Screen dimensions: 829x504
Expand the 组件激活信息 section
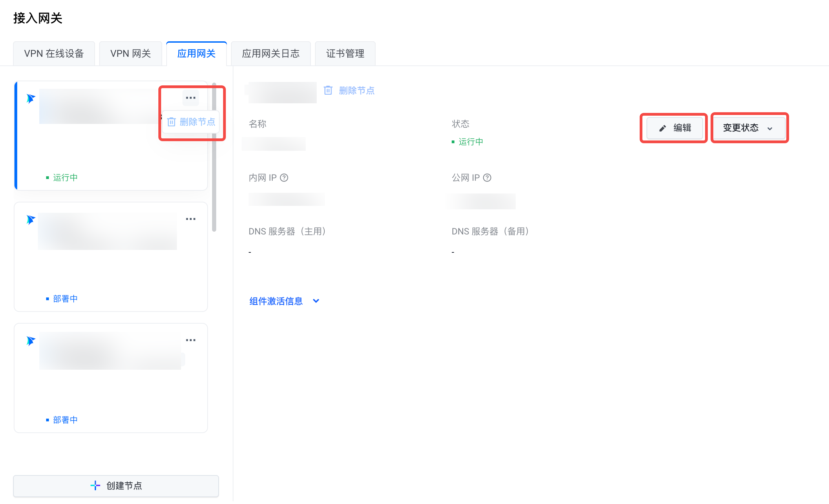pyautogui.click(x=276, y=301)
